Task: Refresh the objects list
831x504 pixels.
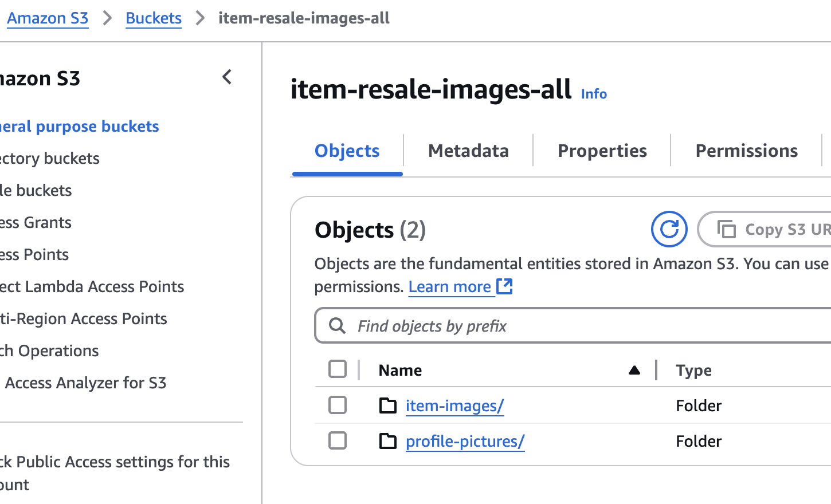Action: tap(669, 229)
